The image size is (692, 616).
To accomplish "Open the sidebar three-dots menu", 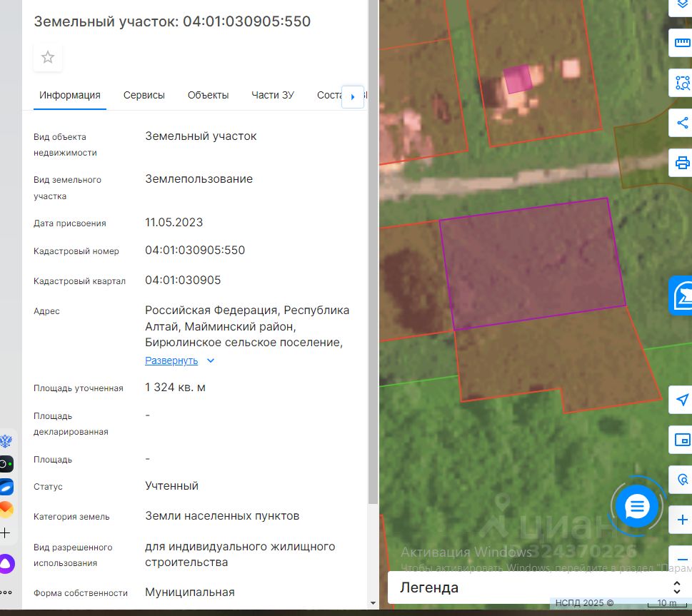I will 6,592.
